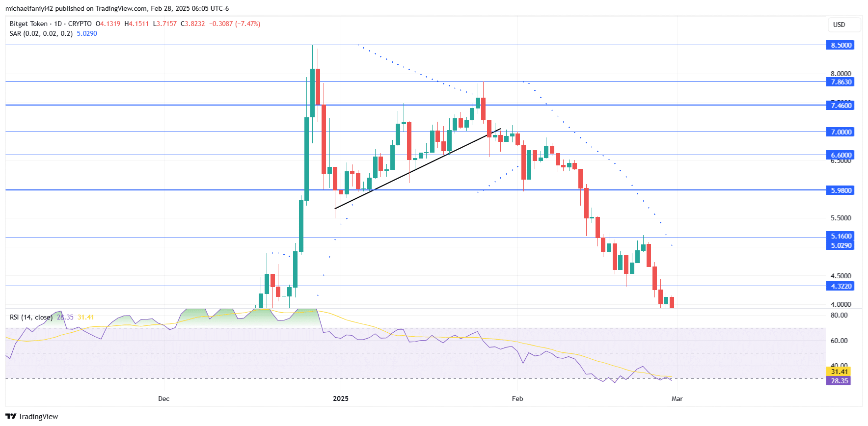Click the 4.5000 price scale tick
868x426 pixels.
[841, 276]
